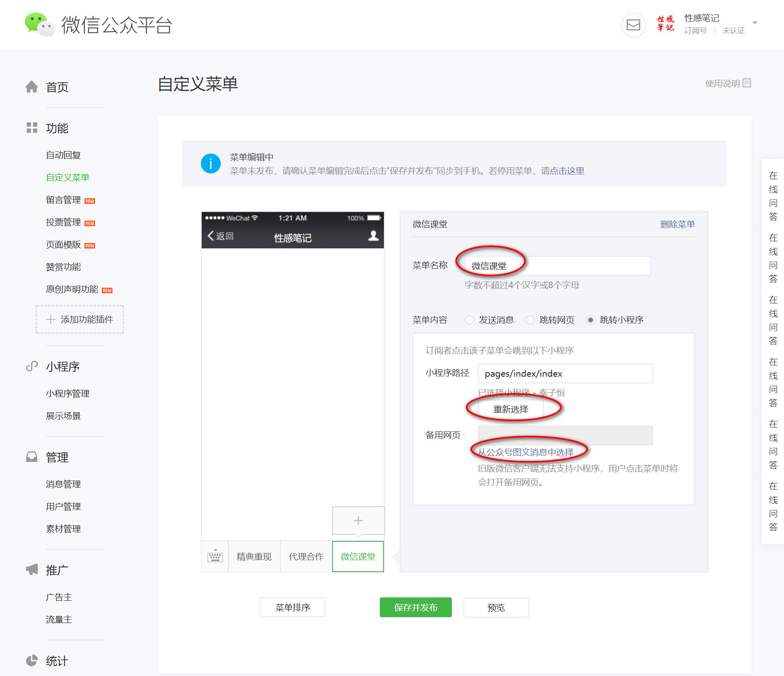Click the first 在线问答 side entry
The height and width of the screenshot is (676, 784).
773,196
